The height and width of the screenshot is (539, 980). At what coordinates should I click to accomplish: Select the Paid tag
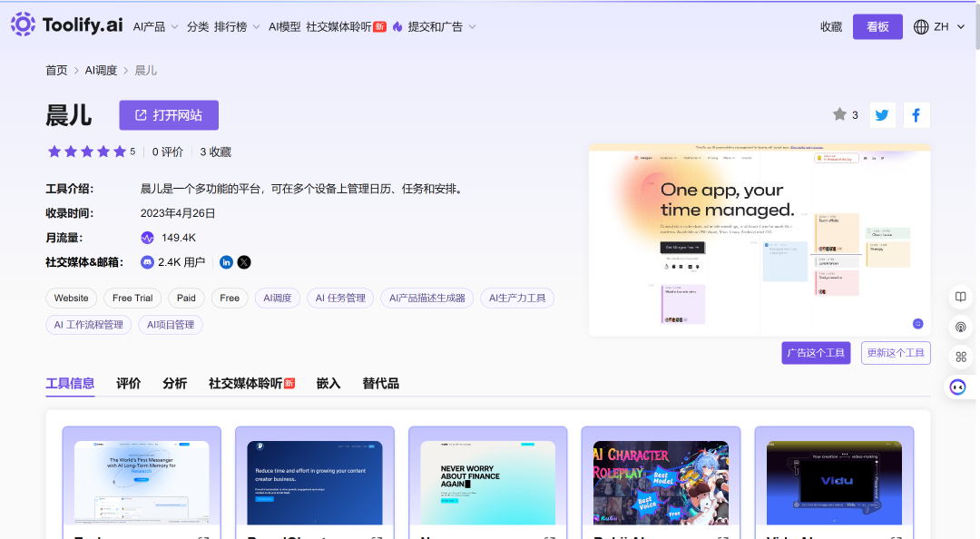coord(186,299)
